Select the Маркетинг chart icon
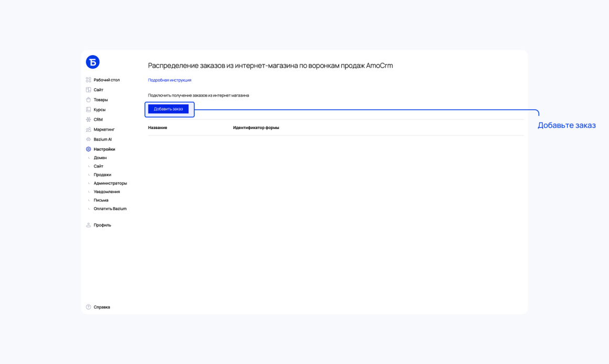This screenshot has width=609, height=364. (89, 129)
